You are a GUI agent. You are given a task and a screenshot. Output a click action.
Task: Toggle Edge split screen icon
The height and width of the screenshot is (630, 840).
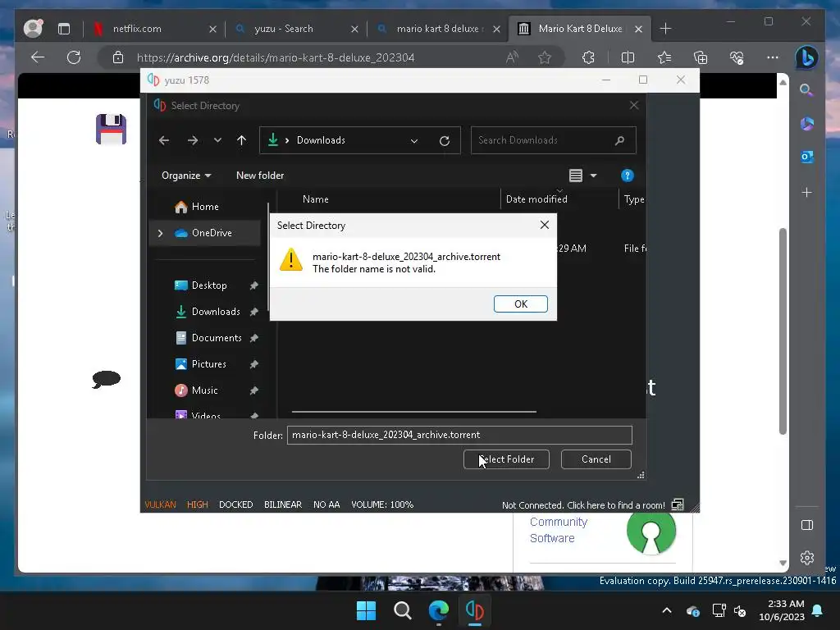[x=628, y=57]
